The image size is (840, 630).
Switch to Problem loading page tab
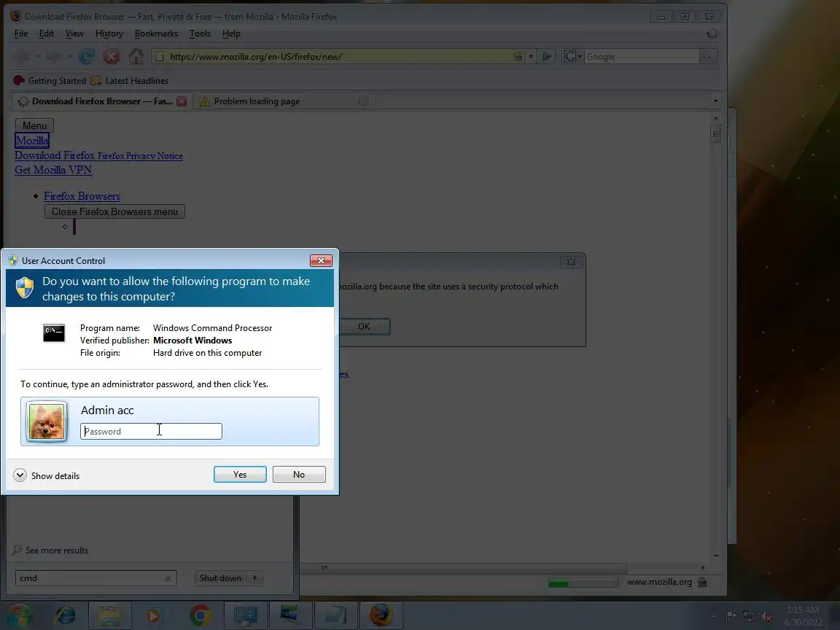click(x=257, y=101)
